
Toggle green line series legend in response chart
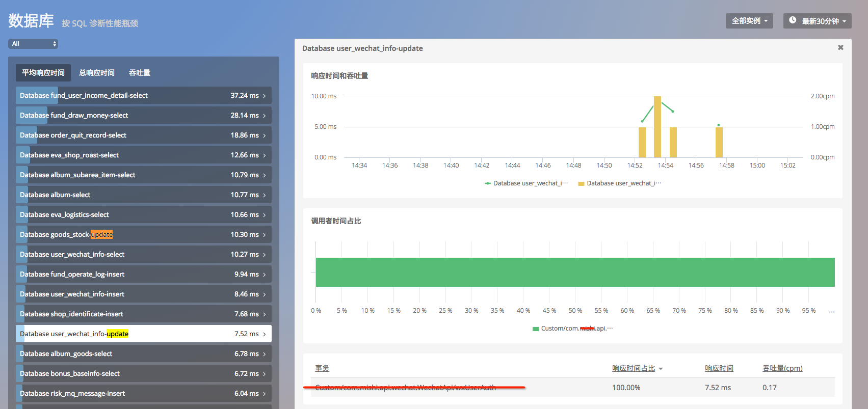pyautogui.click(x=526, y=183)
